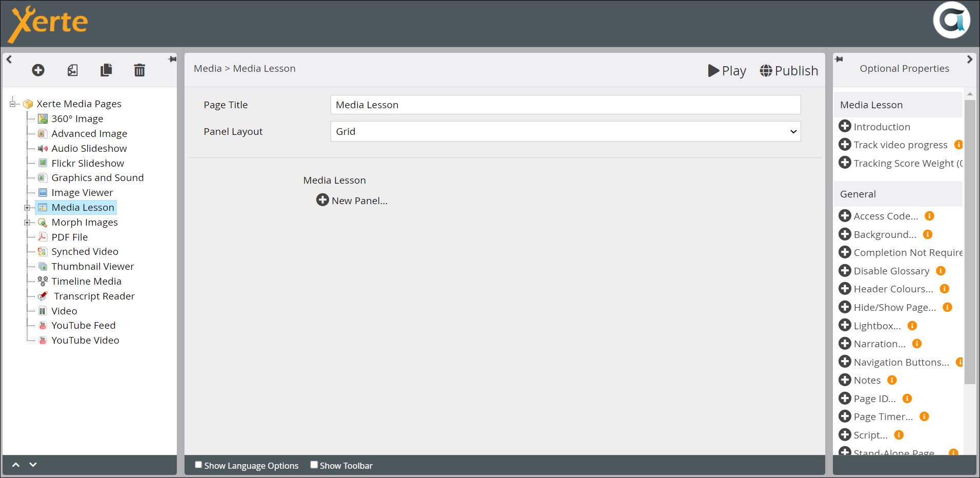
Task: Open the Panel Layout dropdown
Action: tap(565, 131)
